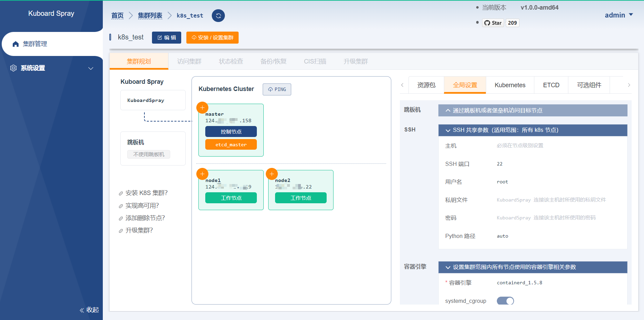644x320 pixels.
Task: Go to the CIS扫描 tab
Action: click(x=315, y=61)
